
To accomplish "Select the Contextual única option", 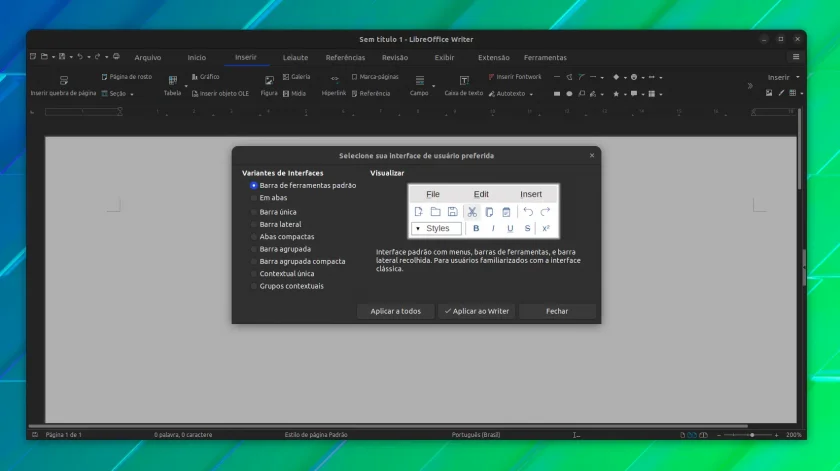I will click(282, 274).
